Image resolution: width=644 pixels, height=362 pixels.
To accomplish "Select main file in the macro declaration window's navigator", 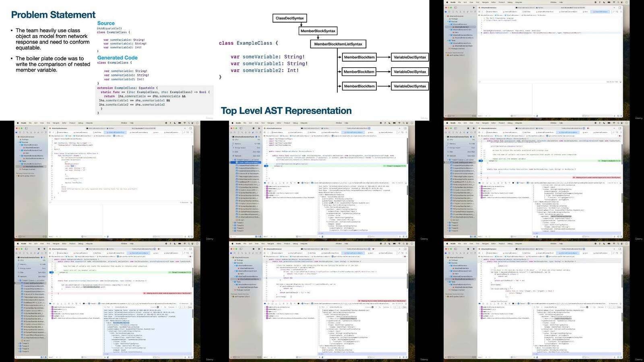I will [456, 32].
